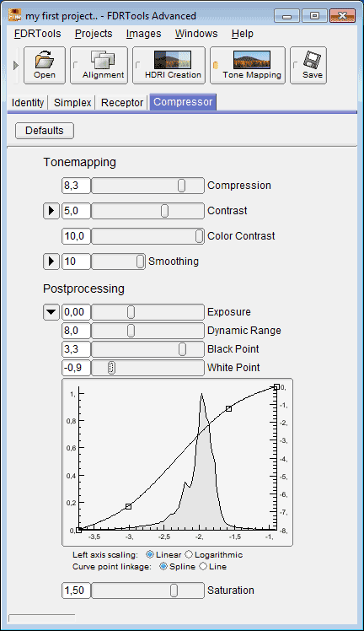Expand the Smoothing options arrow
The width and height of the screenshot is (364, 631).
click(51, 262)
